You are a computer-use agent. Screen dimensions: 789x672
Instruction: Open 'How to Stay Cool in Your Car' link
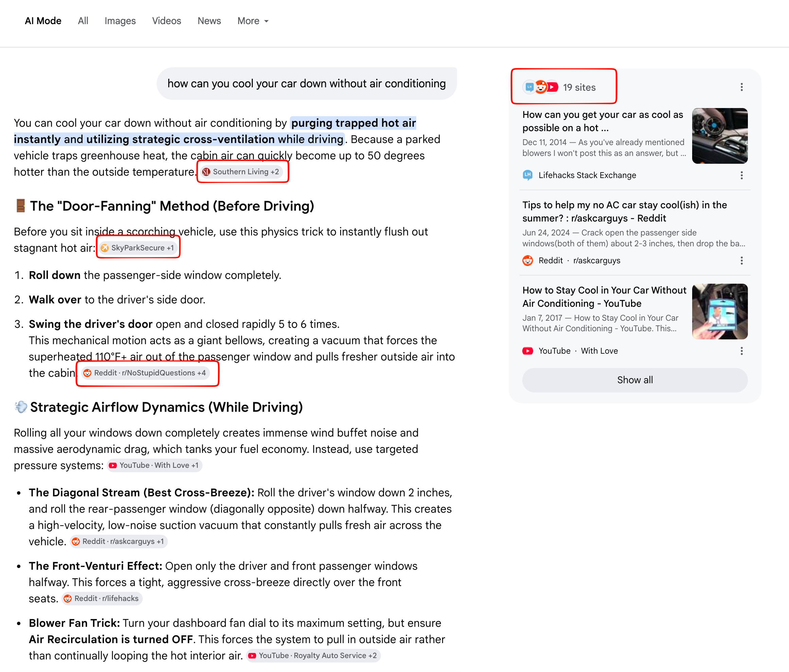coord(604,297)
